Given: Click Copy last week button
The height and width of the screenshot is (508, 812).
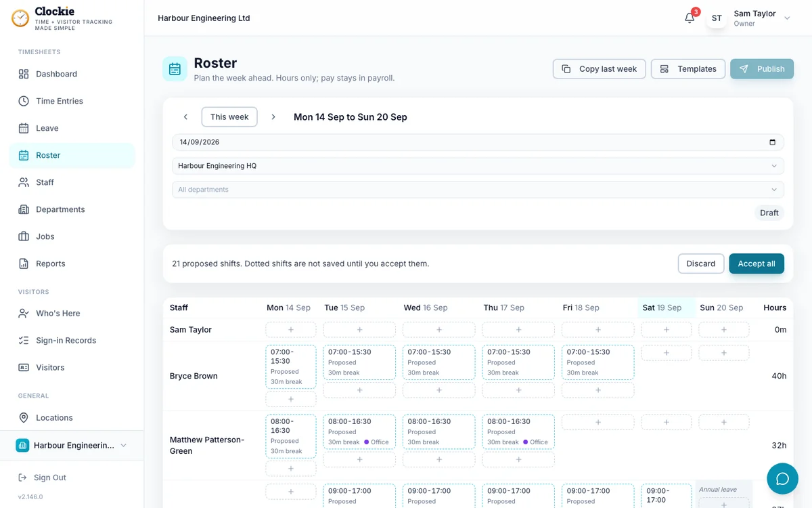Looking at the screenshot, I should (600, 69).
